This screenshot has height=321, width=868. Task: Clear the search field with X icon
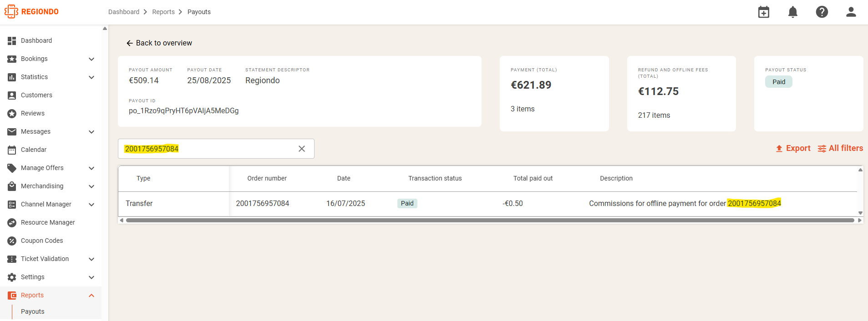[302, 149]
